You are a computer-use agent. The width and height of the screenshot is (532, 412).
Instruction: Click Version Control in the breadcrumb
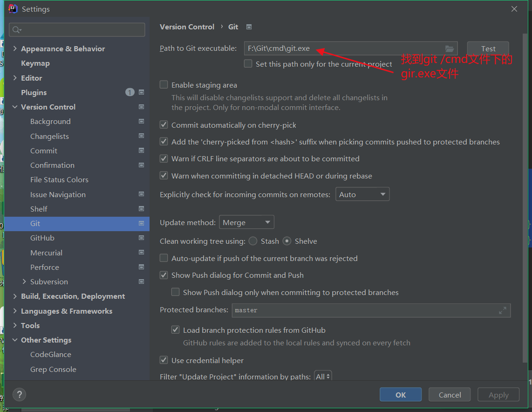click(x=187, y=27)
